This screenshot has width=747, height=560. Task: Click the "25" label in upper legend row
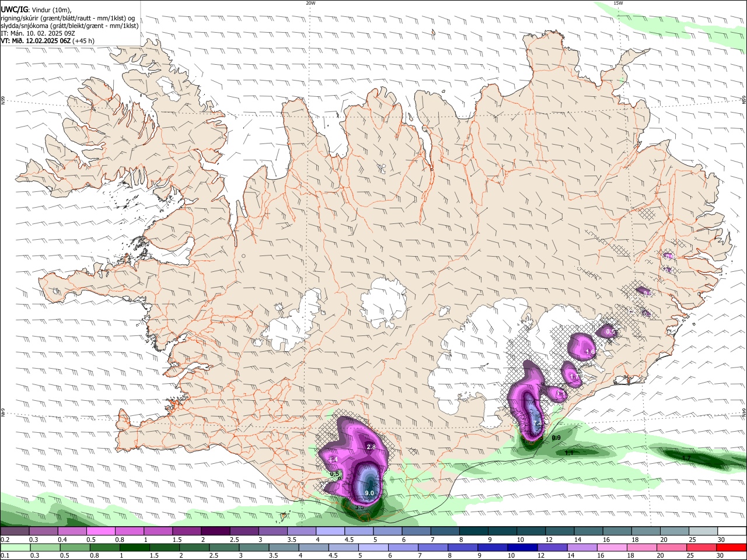[693, 540]
